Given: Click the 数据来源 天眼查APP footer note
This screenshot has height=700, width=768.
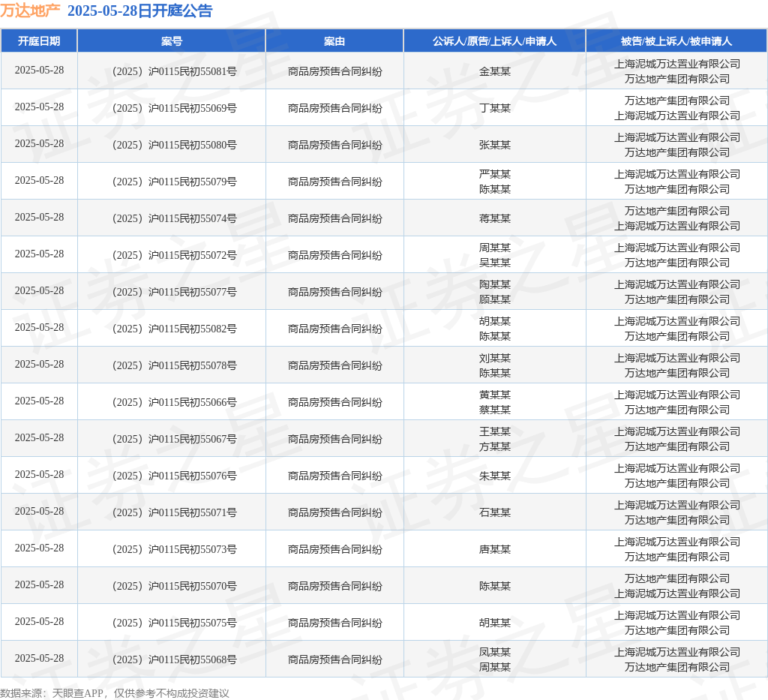Looking at the screenshot, I should (x=115, y=693).
